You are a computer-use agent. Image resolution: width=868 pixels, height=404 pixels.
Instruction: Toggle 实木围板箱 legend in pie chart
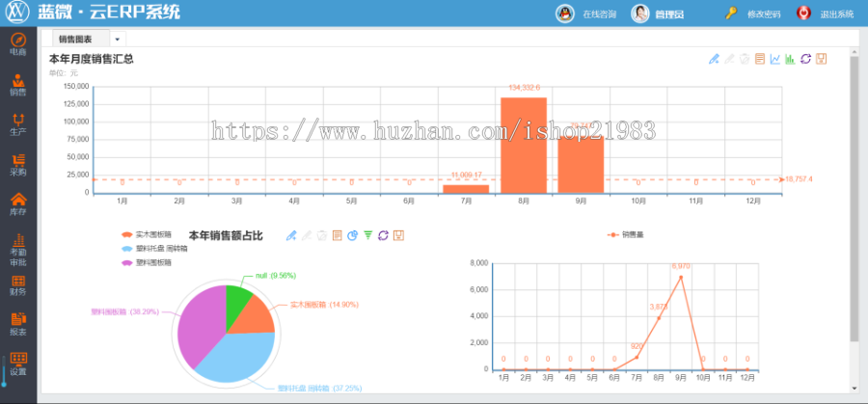147,234
